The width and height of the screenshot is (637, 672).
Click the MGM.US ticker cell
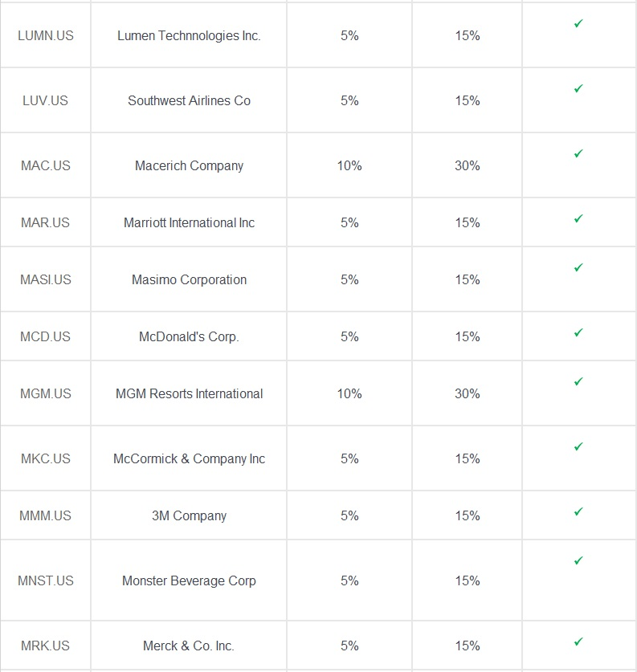coord(46,393)
